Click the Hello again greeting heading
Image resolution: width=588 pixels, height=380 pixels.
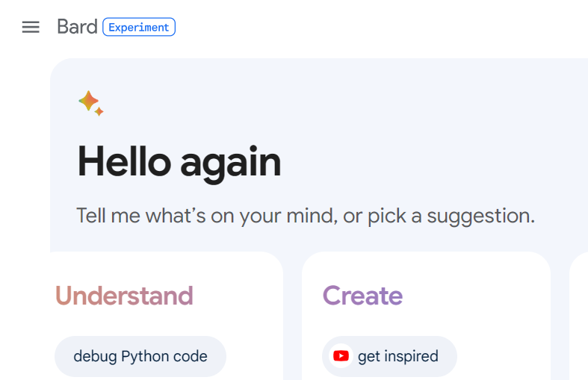tap(179, 163)
